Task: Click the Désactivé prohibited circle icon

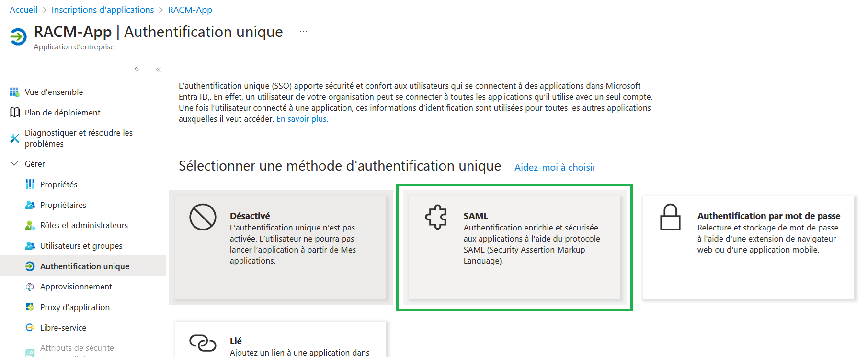Action: coord(203,217)
